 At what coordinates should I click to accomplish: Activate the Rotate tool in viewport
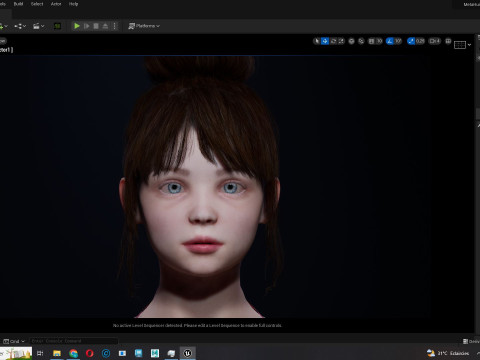pos(333,41)
